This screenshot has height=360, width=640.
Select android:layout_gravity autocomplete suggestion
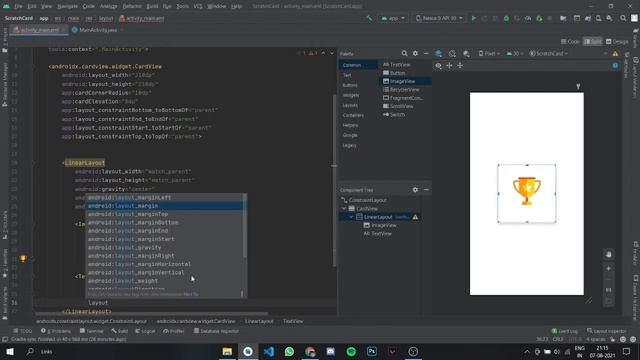165,247
